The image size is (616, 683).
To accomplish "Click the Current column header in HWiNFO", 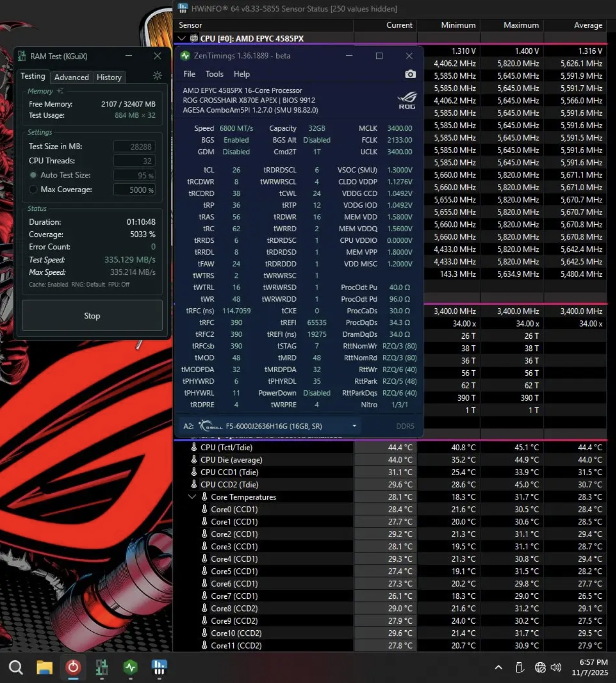I will 385,25.
